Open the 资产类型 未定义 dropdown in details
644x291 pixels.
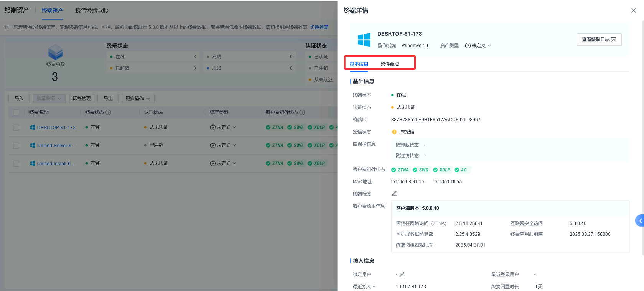[x=478, y=46]
